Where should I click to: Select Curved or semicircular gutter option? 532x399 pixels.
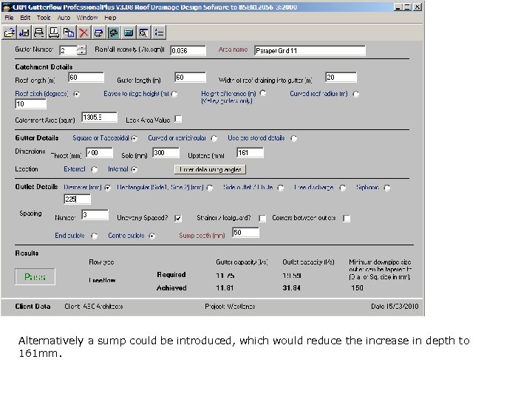[x=214, y=138]
